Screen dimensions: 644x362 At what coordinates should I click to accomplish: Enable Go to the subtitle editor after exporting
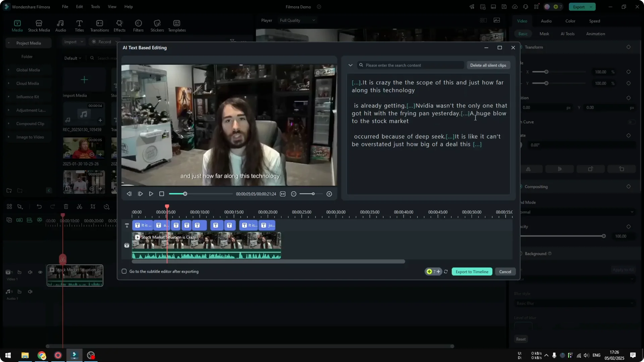click(x=124, y=271)
